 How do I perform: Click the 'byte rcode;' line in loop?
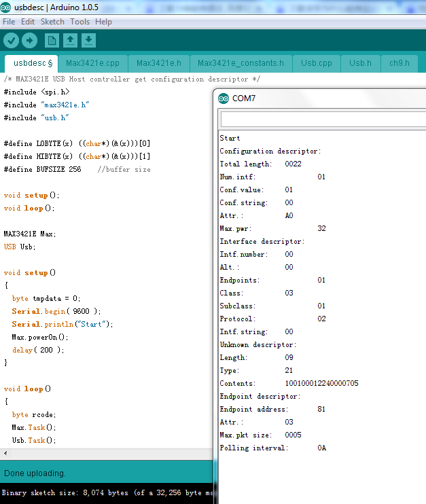(x=34, y=414)
